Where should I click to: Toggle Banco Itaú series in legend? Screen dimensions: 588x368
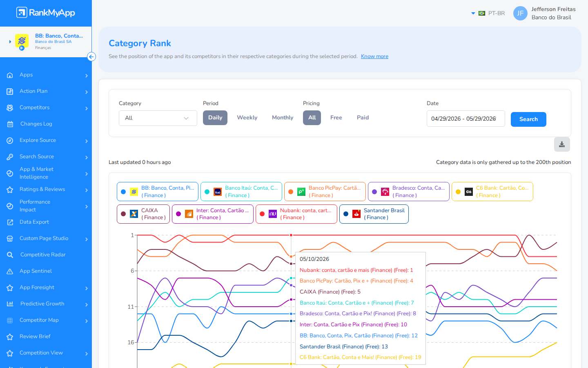tap(241, 191)
